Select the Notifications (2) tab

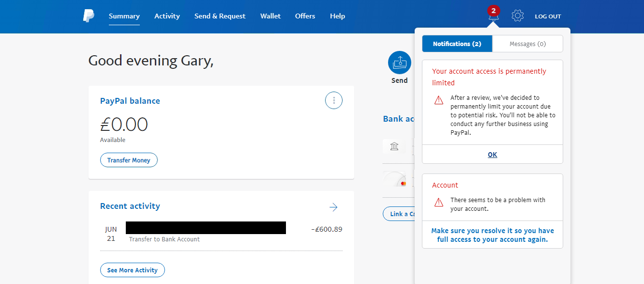[457, 44]
